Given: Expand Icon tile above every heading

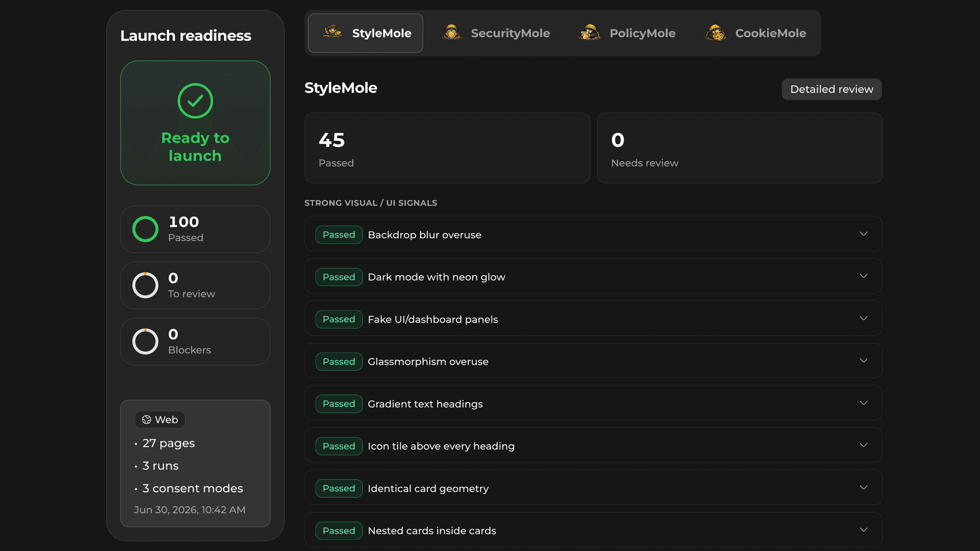Looking at the screenshot, I should [593, 445].
